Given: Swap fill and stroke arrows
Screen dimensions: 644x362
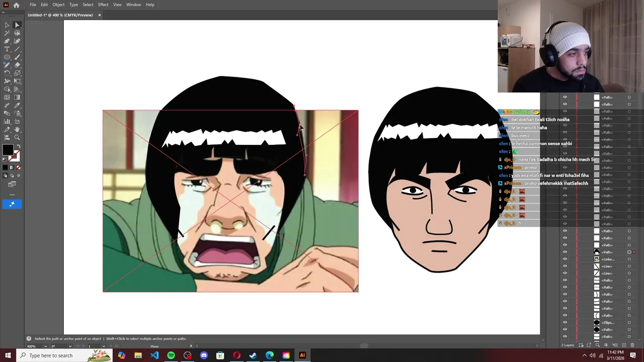Looking at the screenshot, I should pyautogui.click(x=19, y=146).
